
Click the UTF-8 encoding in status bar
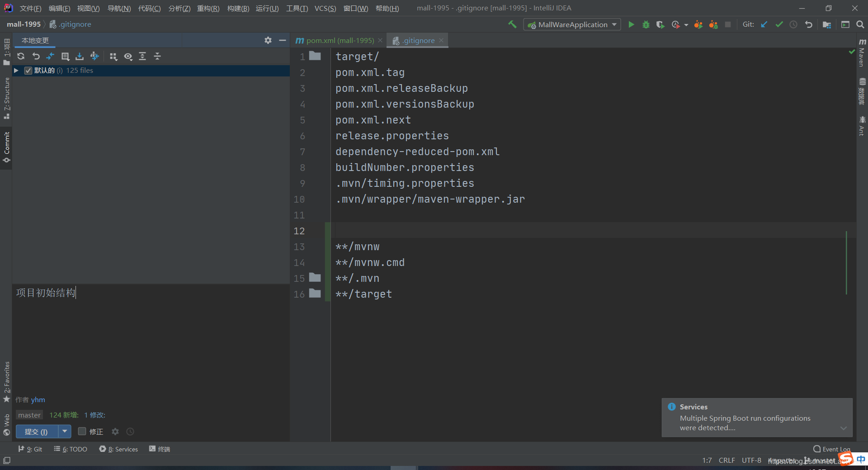tap(751, 461)
